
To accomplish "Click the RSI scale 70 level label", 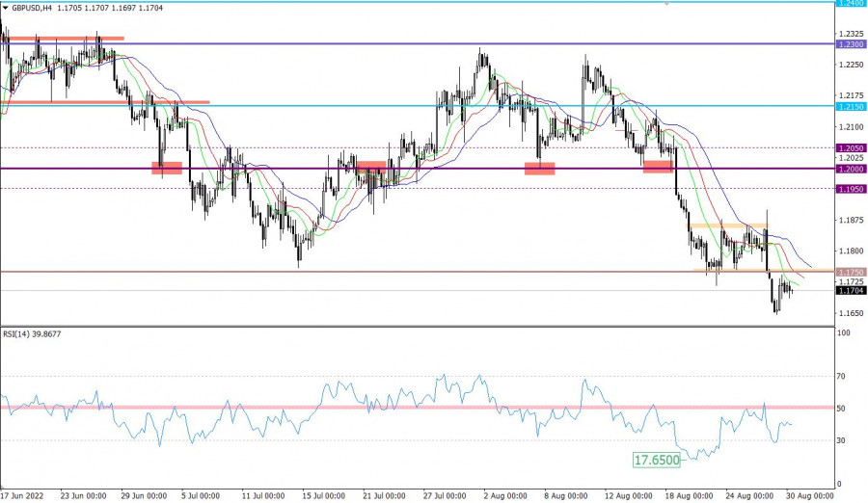I will (x=843, y=377).
